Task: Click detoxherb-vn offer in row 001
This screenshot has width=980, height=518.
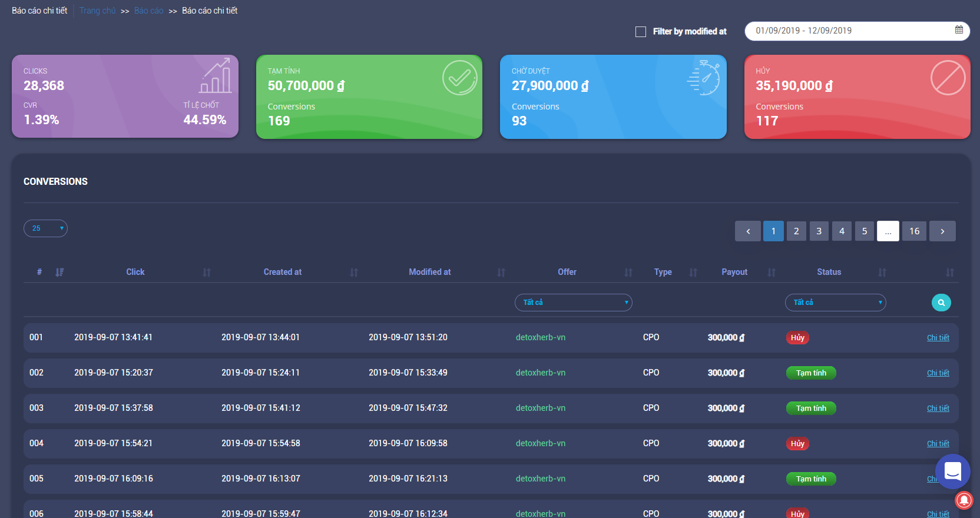Action: [541, 337]
